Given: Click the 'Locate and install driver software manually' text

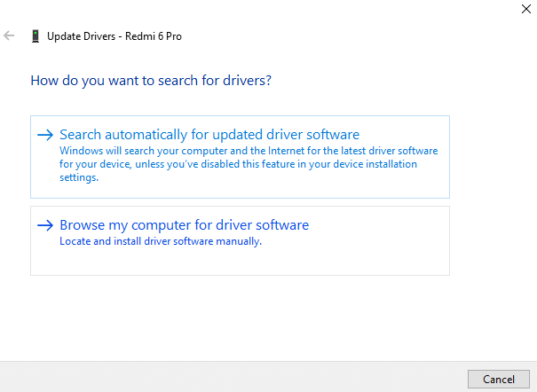Looking at the screenshot, I should (161, 240).
